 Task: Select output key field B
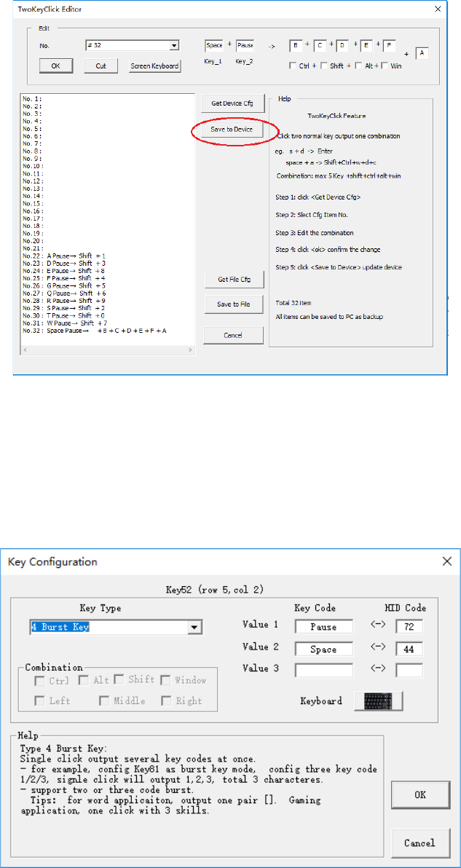(296, 45)
